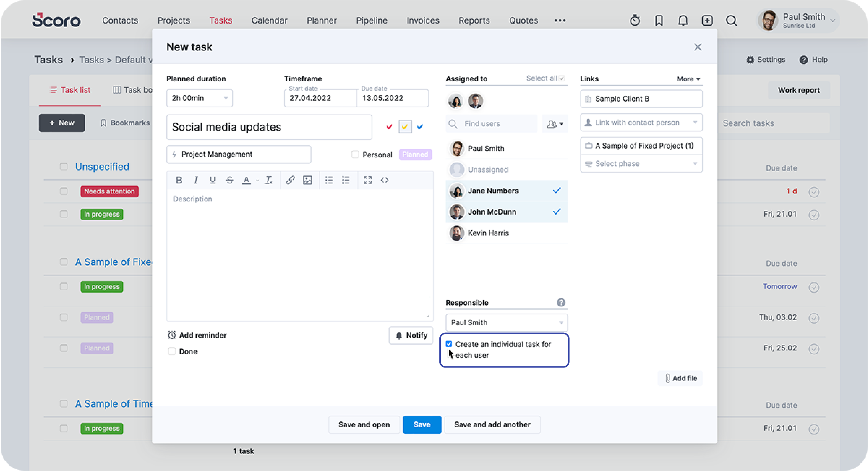868x471 pixels.
Task: Select Jane Numbers avatar in assigned list
Action: coord(457,191)
